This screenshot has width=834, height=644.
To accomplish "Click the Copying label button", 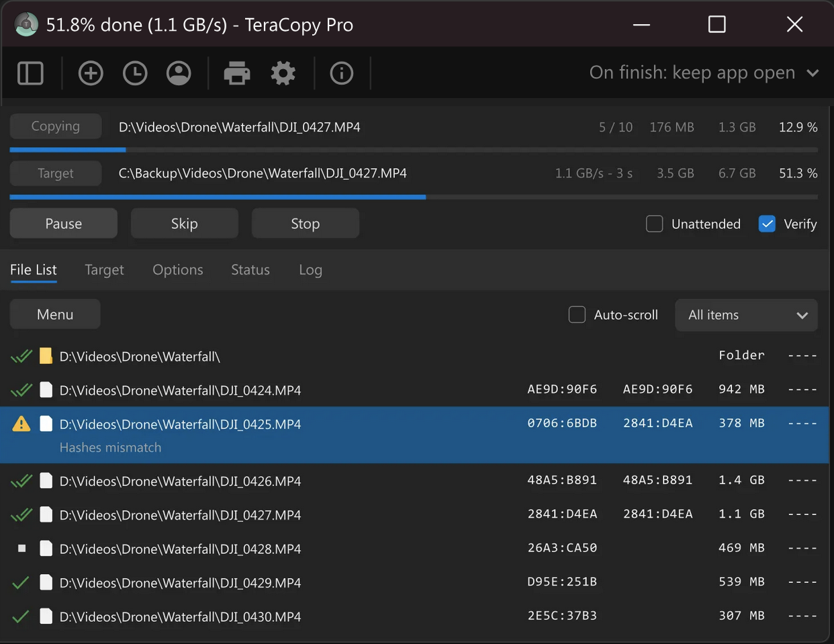I will pos(56,126).
